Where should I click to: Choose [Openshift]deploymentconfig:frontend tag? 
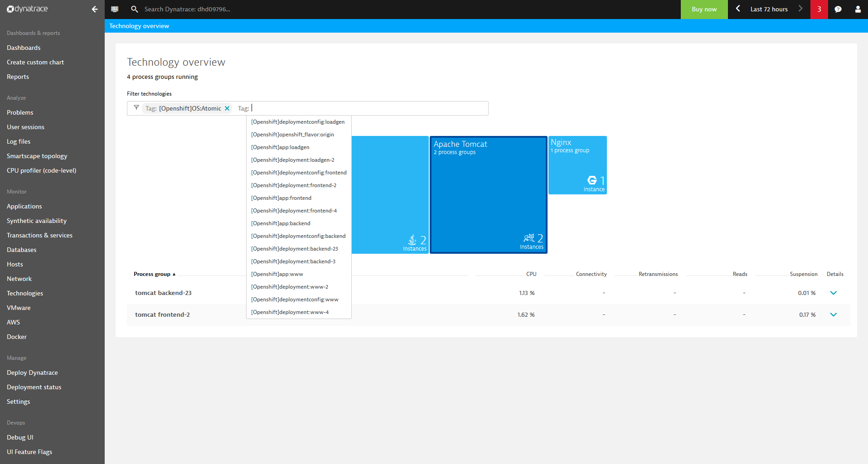tap(298, 173)
